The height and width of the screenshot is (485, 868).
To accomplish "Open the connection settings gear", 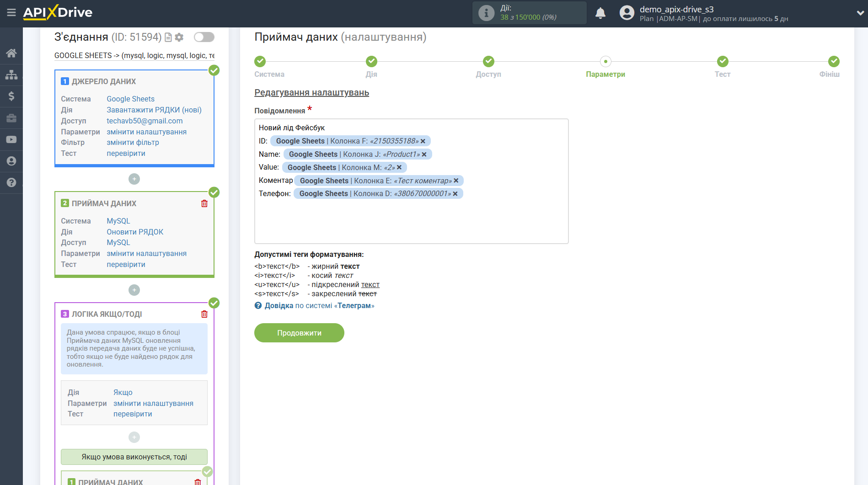I will (179, 37).
